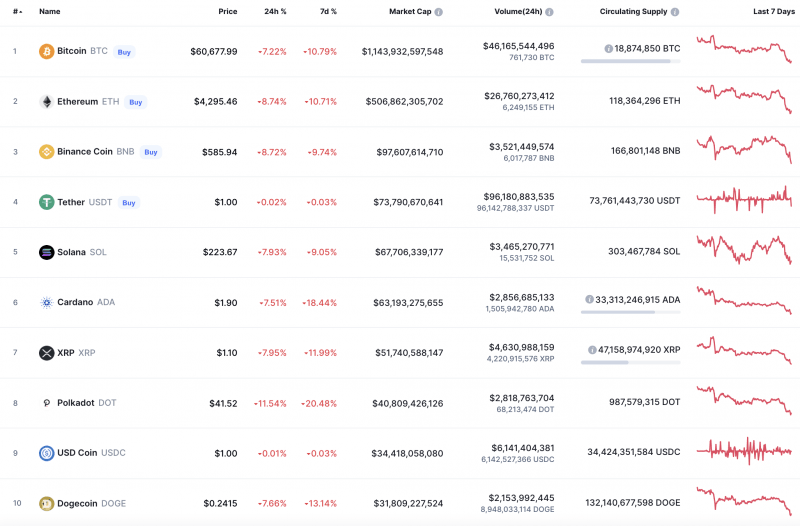
Task: Open the Polkadot coin name link
Action: pos(76,403)
